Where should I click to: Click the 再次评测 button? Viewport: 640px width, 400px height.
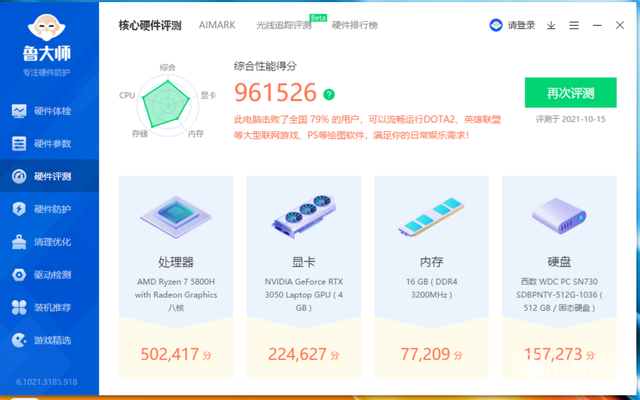(x=571, y=93)
